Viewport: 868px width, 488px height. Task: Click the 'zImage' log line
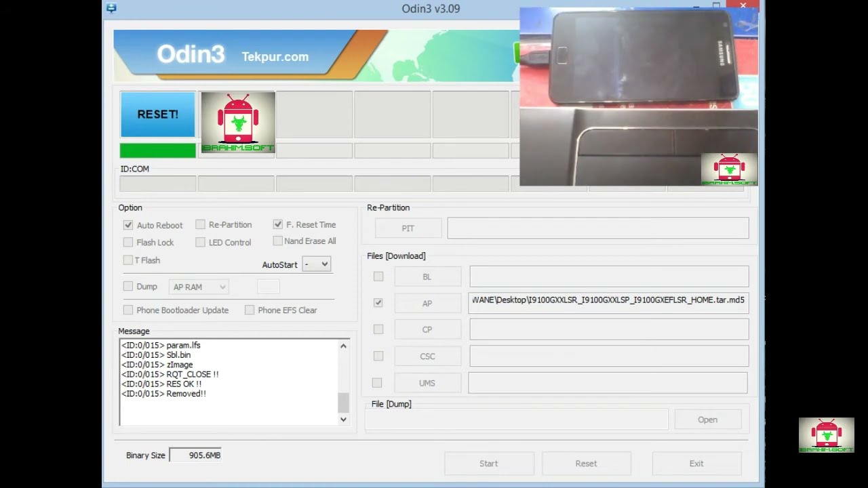coord(157,365)
